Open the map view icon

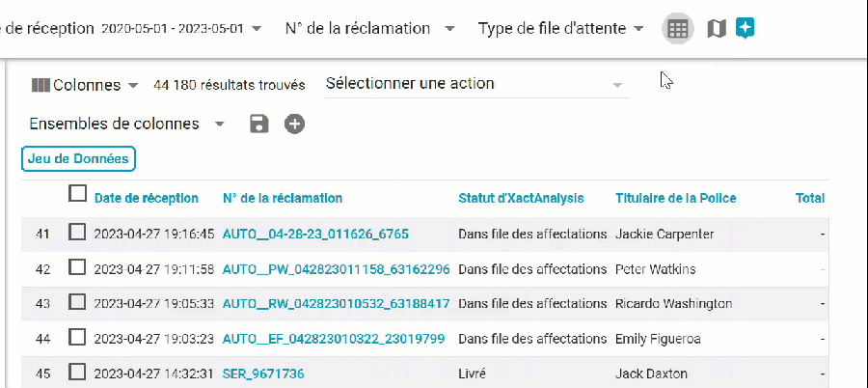click(x=716, y=29)
